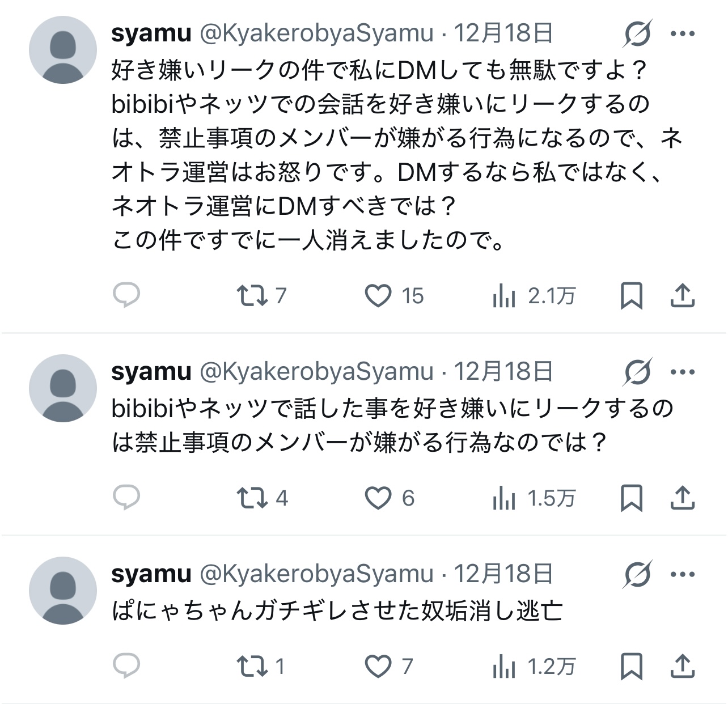Viewport: 728px width, 704px height.
Task: Share the first tweet
Action: [682, 295]
